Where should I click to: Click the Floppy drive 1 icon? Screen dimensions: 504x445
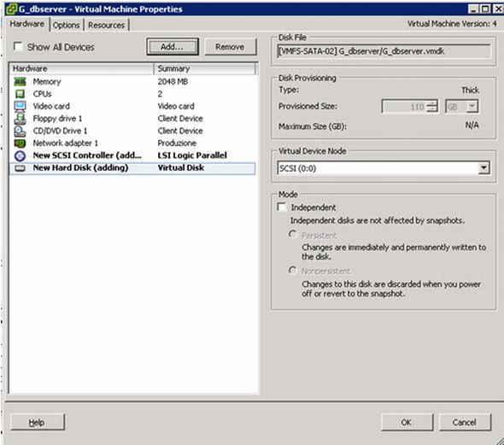20,118
